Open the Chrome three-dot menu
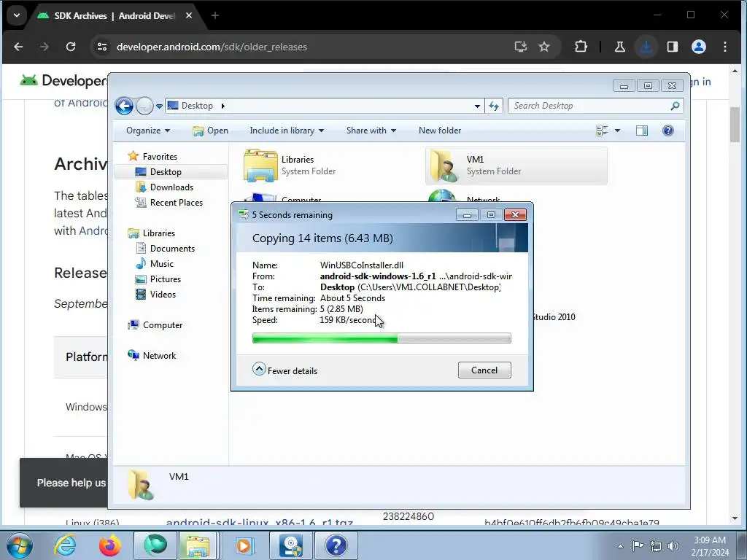The height and width of the screenshot is (560, 747). click(724, 47)
